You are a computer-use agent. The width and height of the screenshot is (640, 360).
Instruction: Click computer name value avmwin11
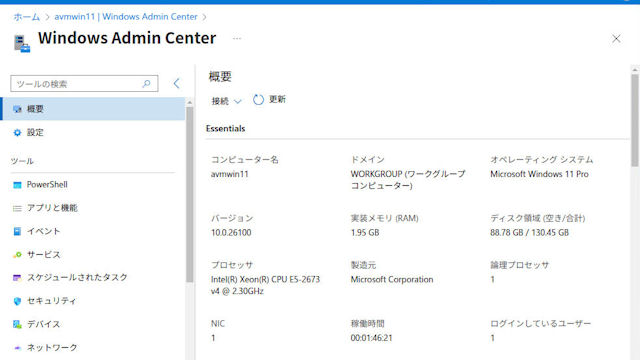[x=229, y=174]
